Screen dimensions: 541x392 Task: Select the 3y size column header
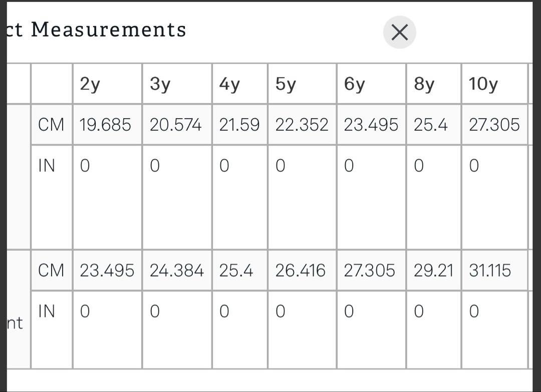[x=177, y=84]
